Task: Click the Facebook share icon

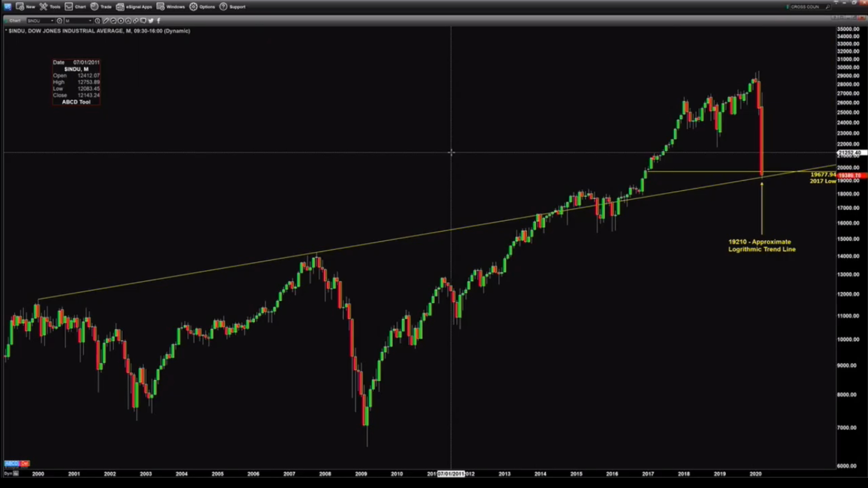Action: (159, 21)
